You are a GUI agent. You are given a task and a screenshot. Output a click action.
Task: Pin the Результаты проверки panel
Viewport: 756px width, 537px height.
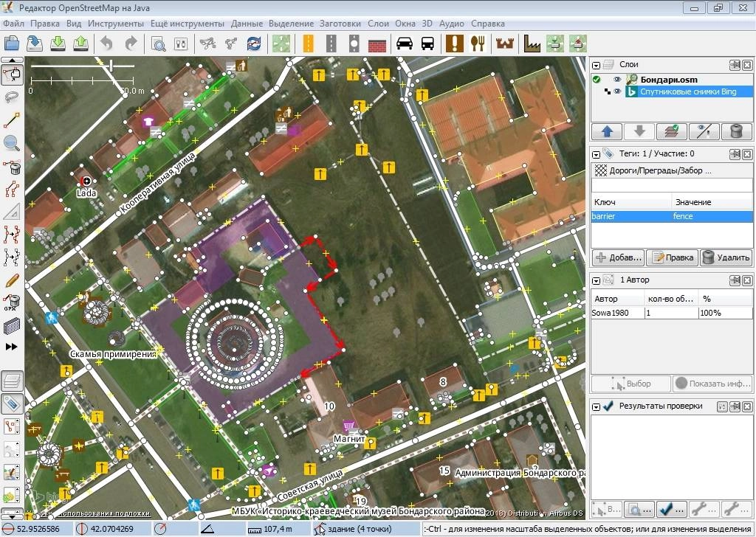[x=735, y=406]
